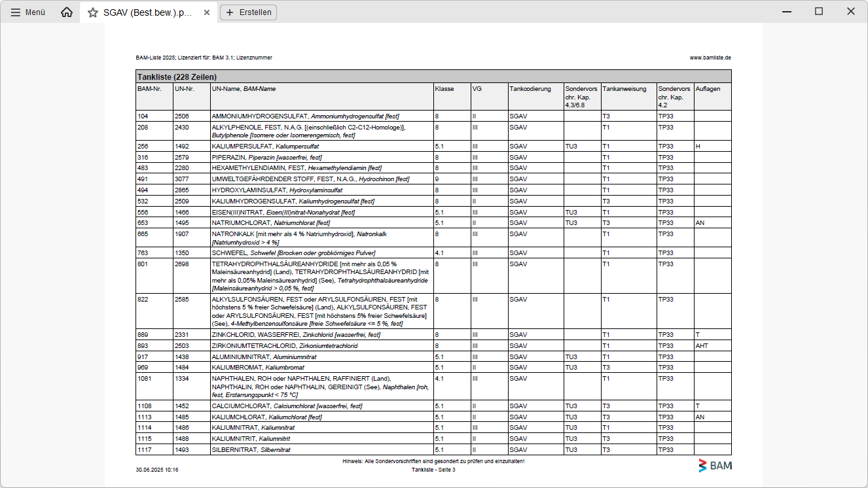The width and height of the screenshot is (868, 488).
Task: Click the Tankliste - Seite 3 footer
Action: point(433,470)
